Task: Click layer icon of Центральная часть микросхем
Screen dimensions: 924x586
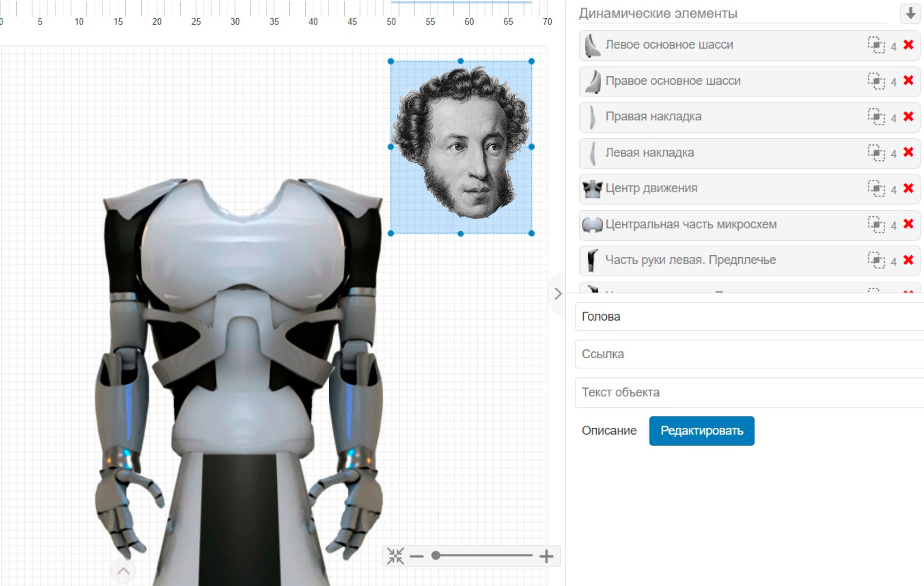Action: (876, 224)
